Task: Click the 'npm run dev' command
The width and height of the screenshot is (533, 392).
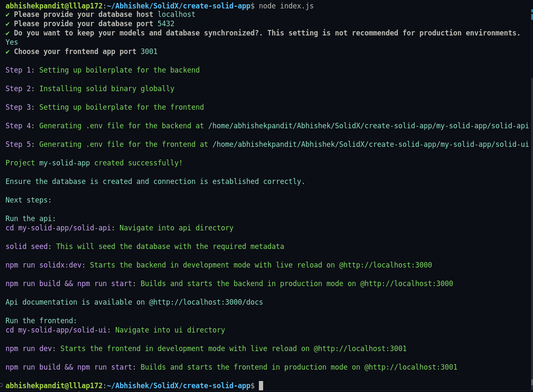Action: click(29, 349)
